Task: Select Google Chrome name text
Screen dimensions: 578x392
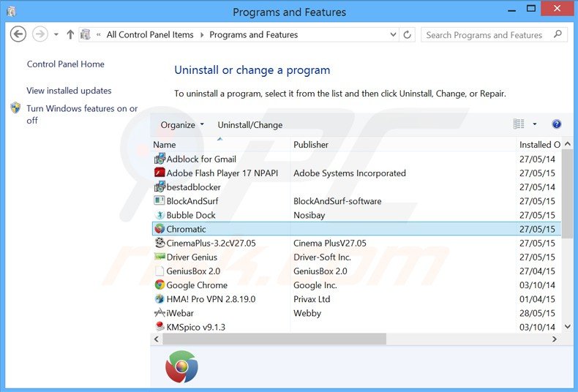Action: click(197, 285)
